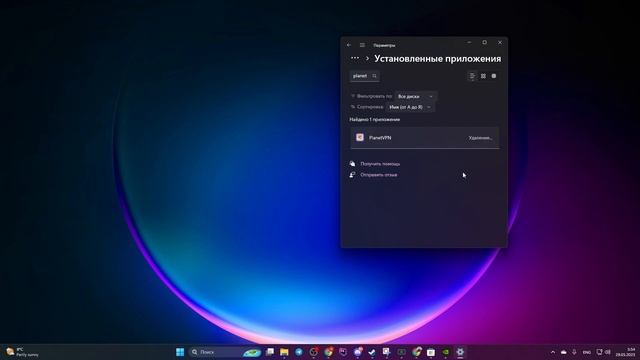Open Steam from the taskbar
Viewport: 640px width, 360px height.
pos(372,352)
